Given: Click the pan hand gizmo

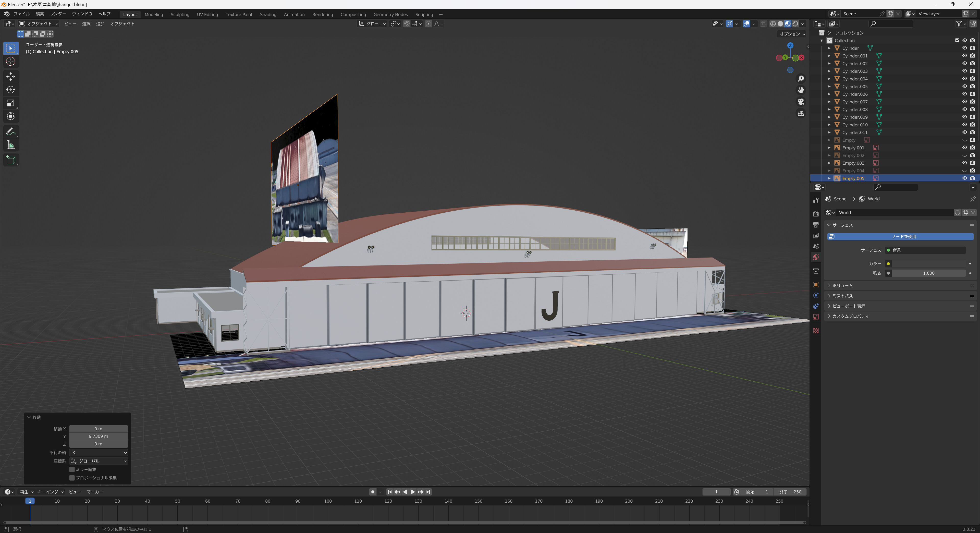Looking at the screenshot, I should point(801,90).
